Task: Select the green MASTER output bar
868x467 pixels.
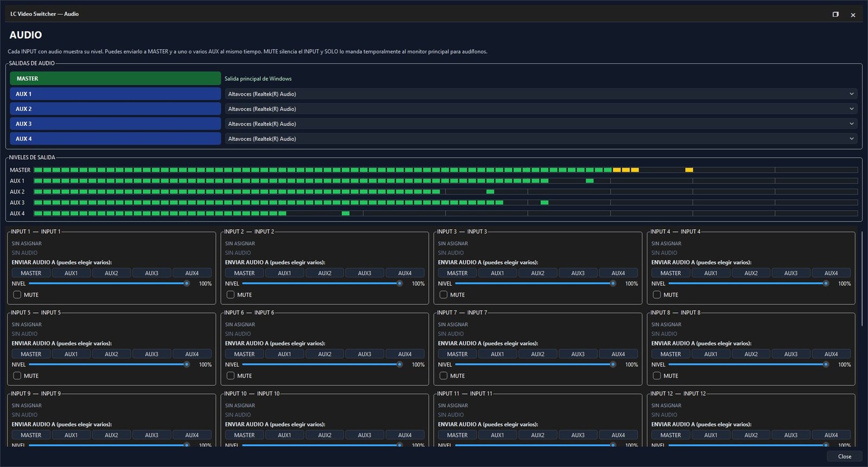Action: tap(115, 79)
